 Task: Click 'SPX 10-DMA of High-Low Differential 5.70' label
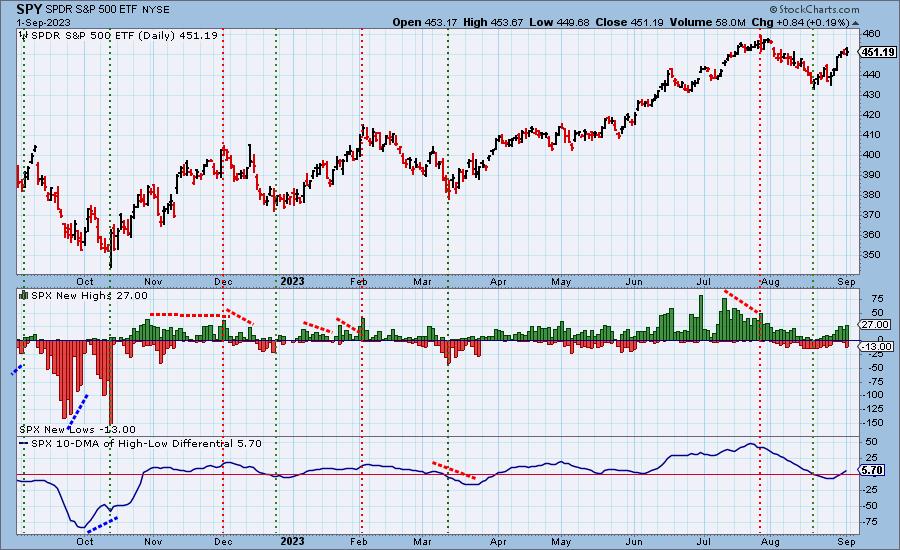pos(146,443)
